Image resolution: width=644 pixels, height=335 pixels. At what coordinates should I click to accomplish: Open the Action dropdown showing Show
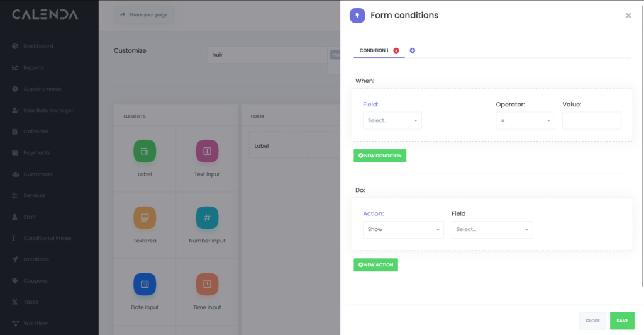(403, 230)
